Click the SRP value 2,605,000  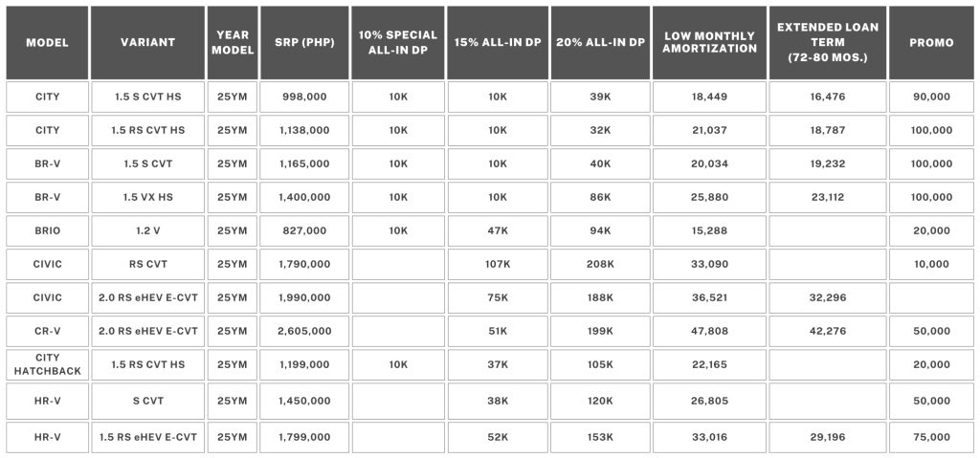coord(306,331)
